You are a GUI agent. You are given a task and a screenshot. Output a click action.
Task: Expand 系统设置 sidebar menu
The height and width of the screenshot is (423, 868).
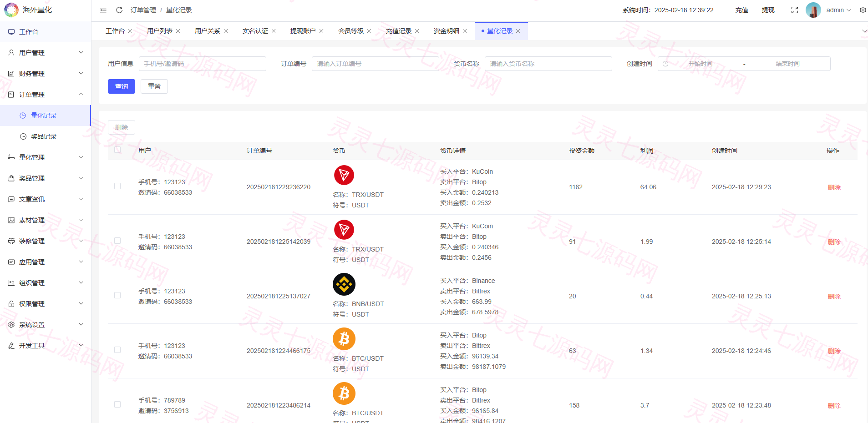(x=46, y=325)
